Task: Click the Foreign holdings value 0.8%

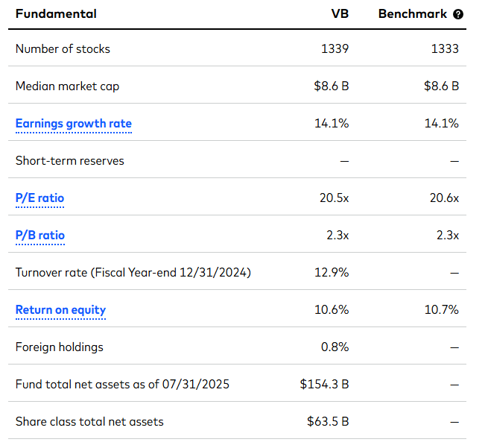Action: point(336,347)
